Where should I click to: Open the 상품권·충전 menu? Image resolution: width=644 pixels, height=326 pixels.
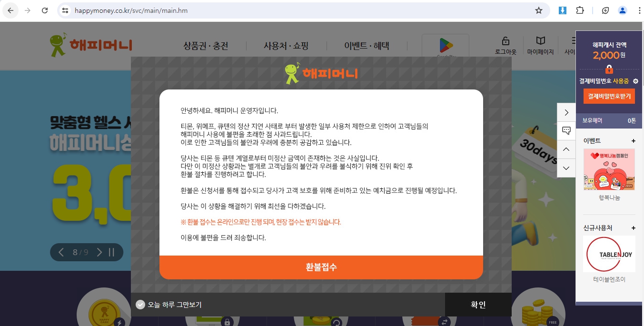[206, 46]
